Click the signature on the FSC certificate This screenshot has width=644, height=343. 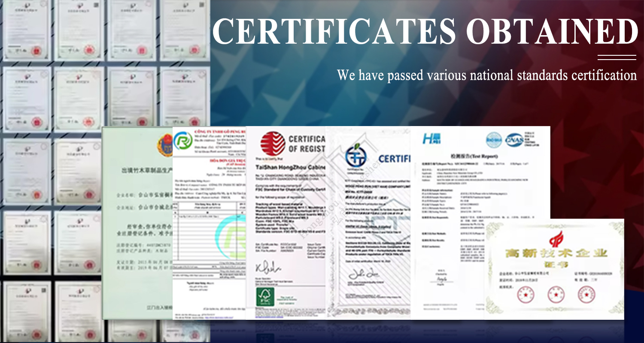click(x=268, y=269)
